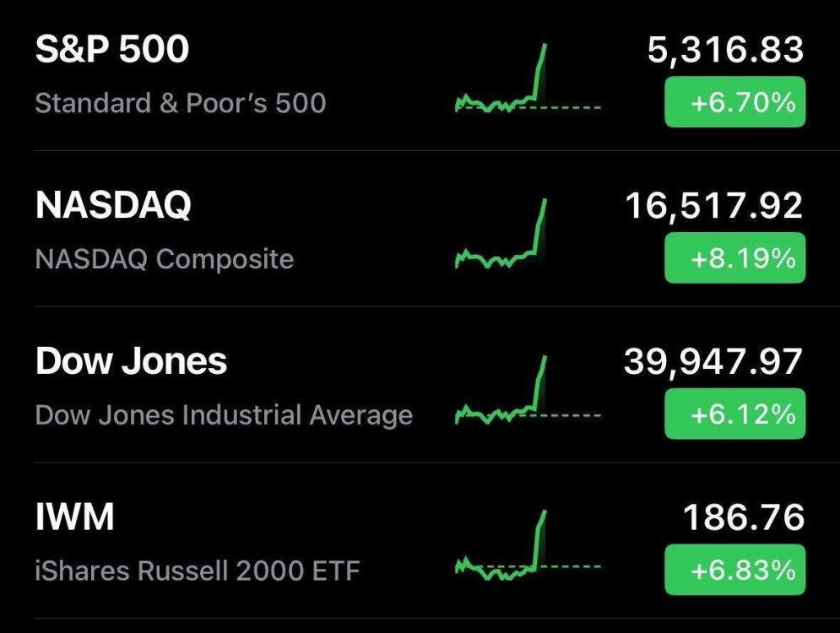The height and width of the screenshot is (633, 840).
Task: Open the S&P 500 sparkline chart
Action: (x=527, y=80)
